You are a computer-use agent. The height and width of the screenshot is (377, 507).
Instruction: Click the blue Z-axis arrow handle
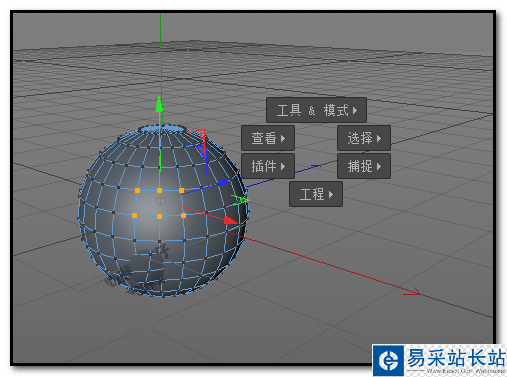pos(224,183)
